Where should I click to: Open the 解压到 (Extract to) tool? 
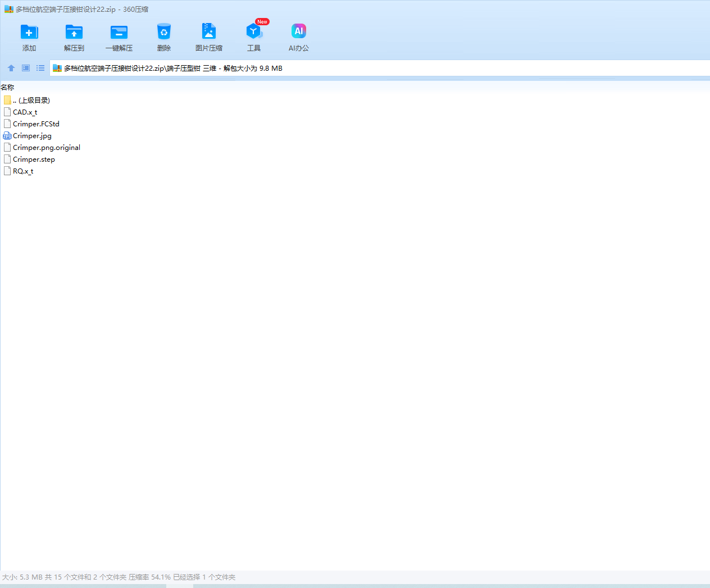(74, 38)
